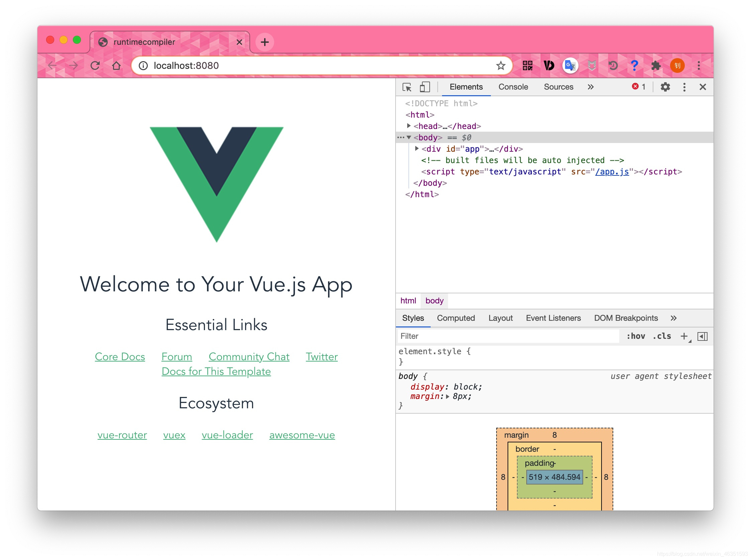The image size is (751, 560).
Task: Close the DevTools panel
Action: click(x=703, y=87)
